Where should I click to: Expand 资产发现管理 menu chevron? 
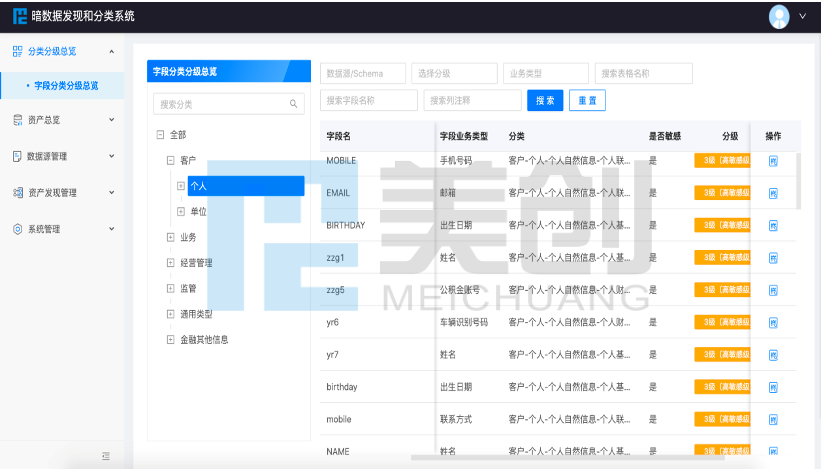[112, 192]
